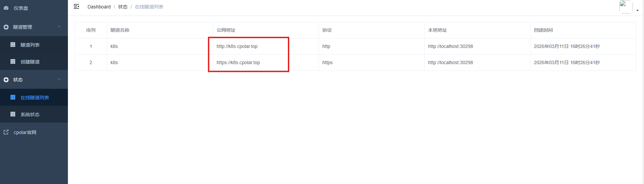Collapse the 状态 menu chevron
This screenshot has height=184, width=644.
[x=59, y=79]
